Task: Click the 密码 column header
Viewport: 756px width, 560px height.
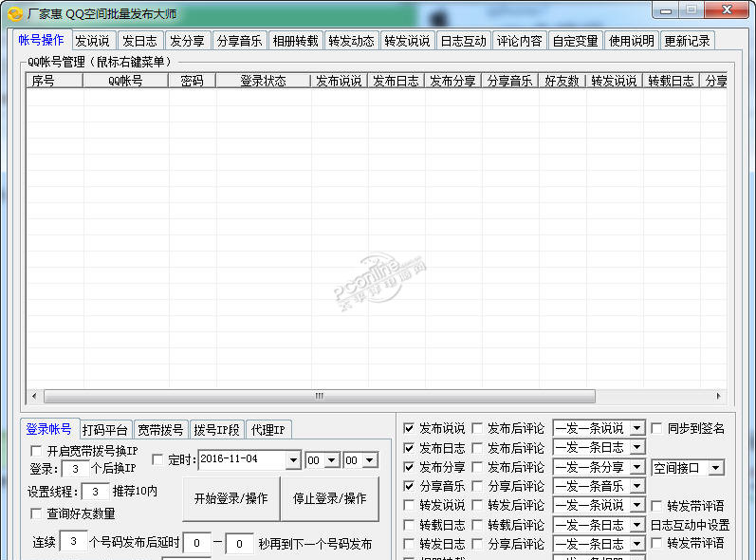Action: [x=192, y=81]
